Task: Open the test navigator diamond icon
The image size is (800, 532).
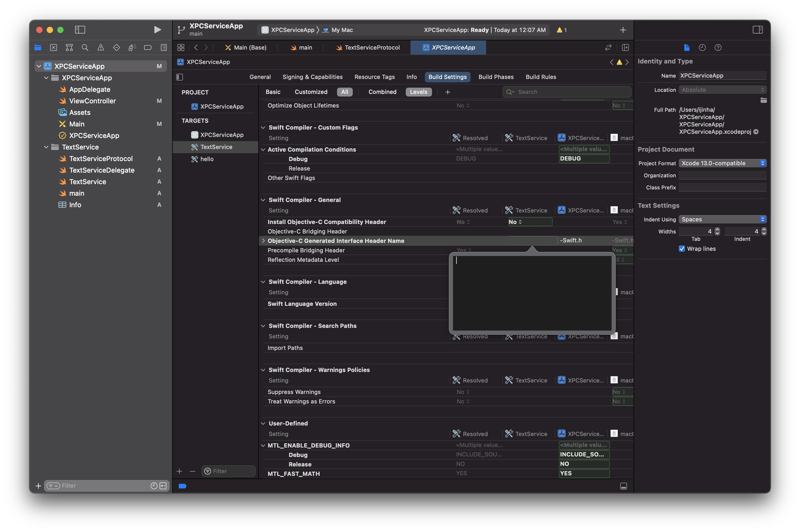Action: (x=117, y=47)
